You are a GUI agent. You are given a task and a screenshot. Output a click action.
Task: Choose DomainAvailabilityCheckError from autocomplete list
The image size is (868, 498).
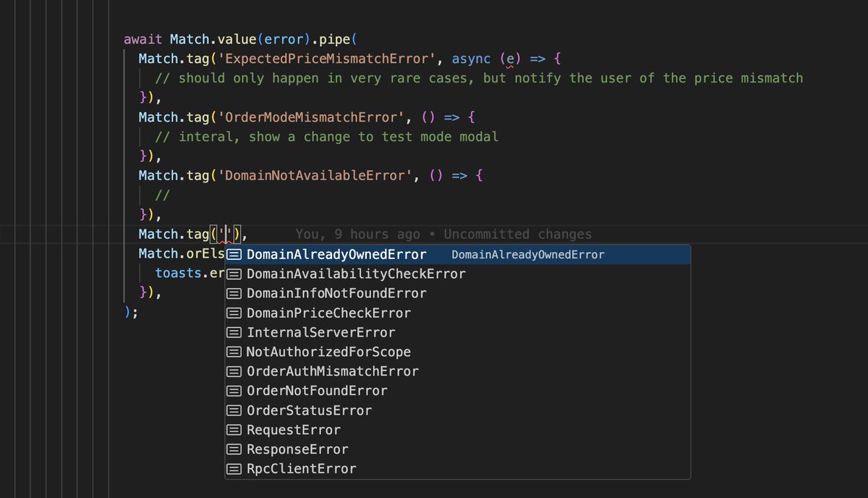pyautogui.click(x=458, y=274)
